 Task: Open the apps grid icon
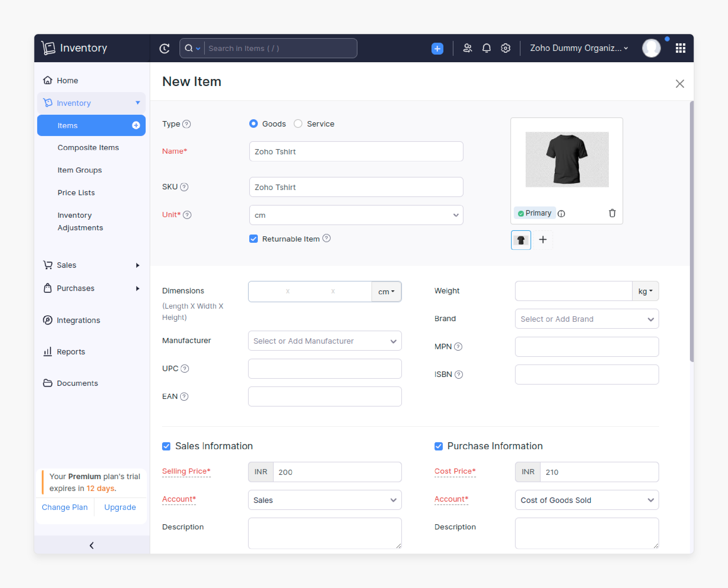pos(680,48)
